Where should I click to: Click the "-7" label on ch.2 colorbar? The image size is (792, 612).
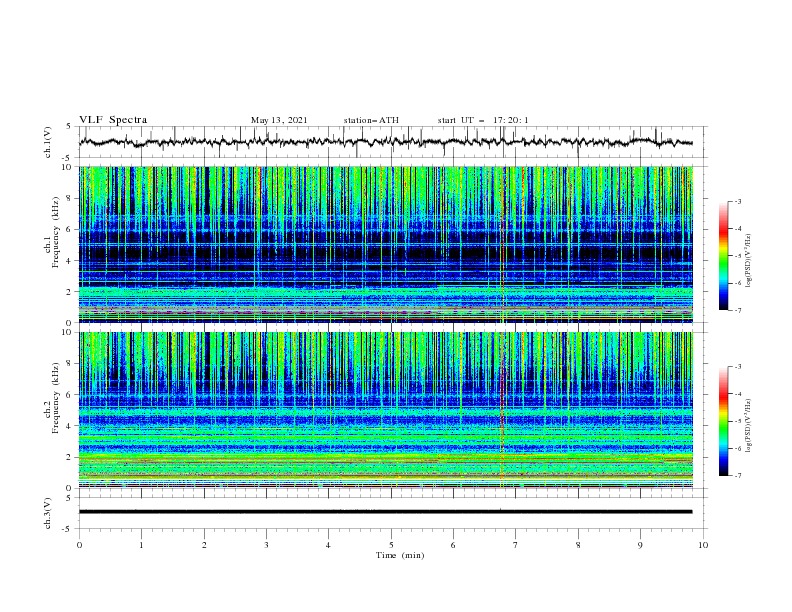click(x=738, y=475)
